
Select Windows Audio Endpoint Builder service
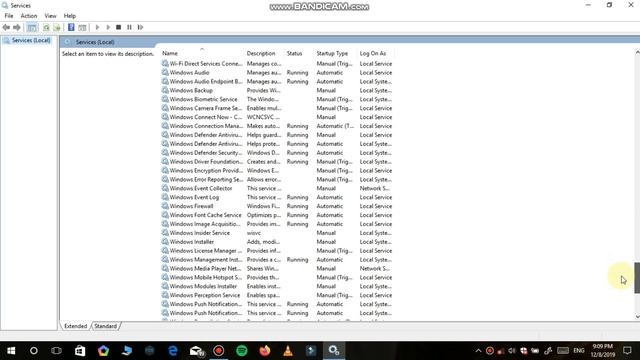pyautogui.click(x=277, y=82)
